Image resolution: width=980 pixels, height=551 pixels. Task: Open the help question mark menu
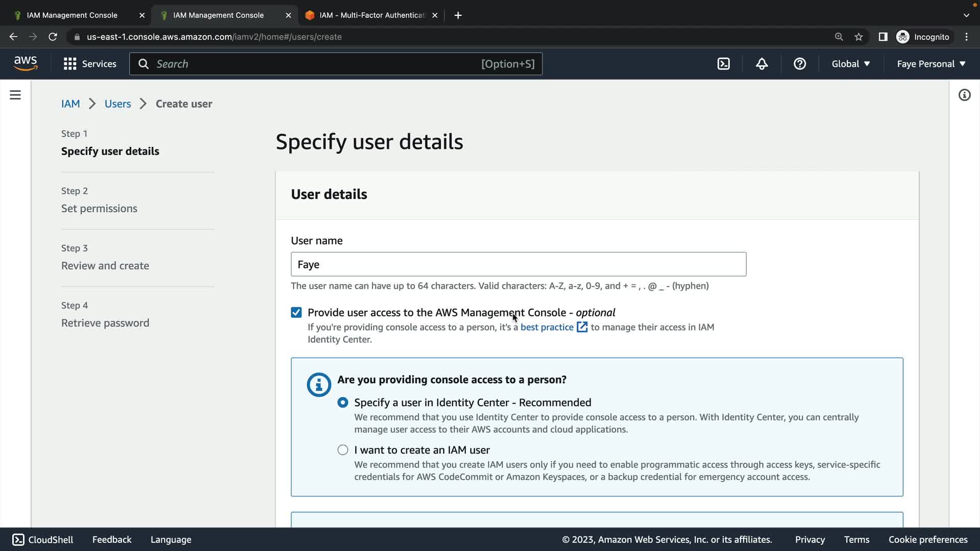click(799, 64)
